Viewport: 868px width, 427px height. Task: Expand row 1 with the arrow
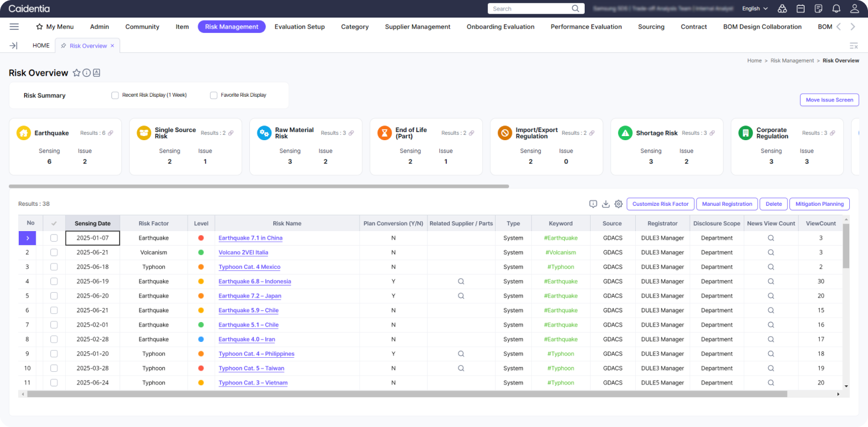(27, 238)
